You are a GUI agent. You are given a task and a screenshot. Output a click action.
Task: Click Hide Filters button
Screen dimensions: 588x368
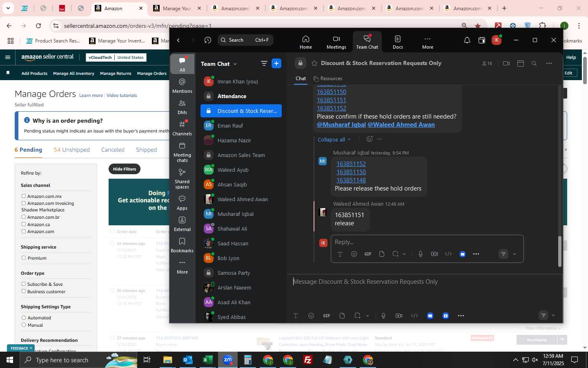pyautogui.click(x=125, y=169)
